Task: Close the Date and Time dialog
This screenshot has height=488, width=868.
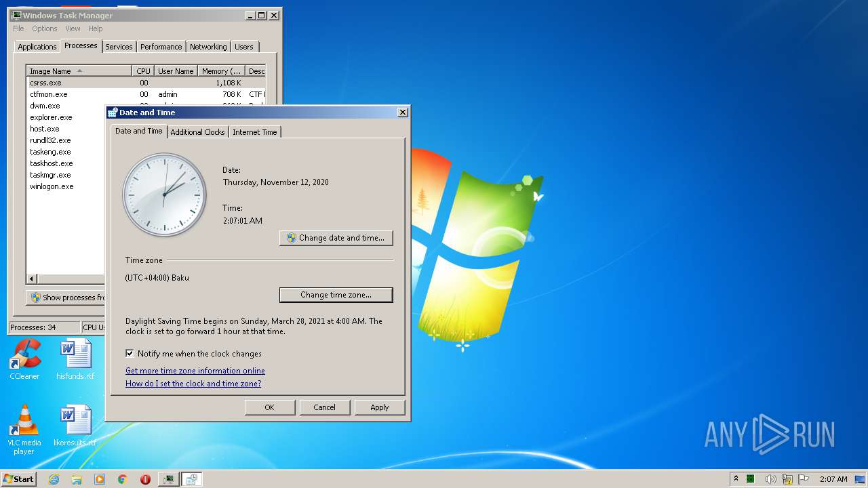Action: click(x=402, y=113)
